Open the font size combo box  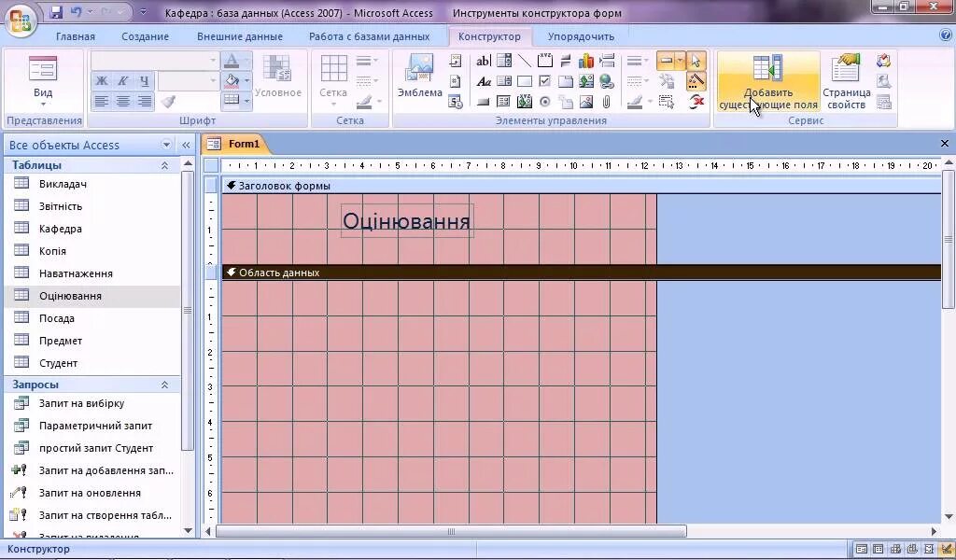188,80
